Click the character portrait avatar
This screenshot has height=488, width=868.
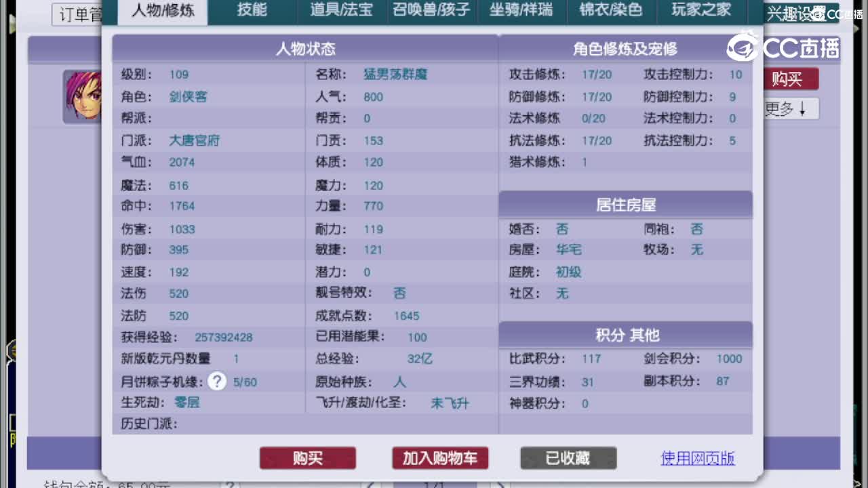[x=83, y=96]
